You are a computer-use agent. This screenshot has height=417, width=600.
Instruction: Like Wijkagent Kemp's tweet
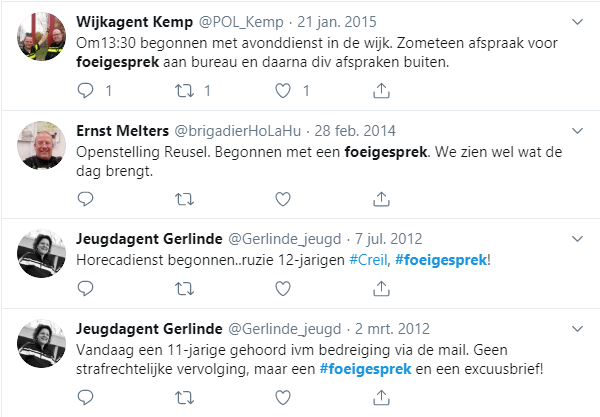click(x=283, y=91)
